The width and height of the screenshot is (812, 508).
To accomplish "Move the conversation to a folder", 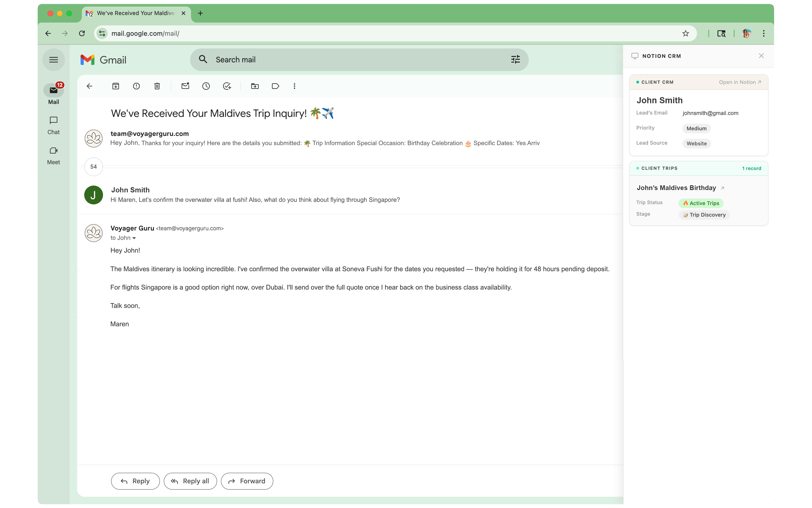I will pyautogui.click(x=255, y=86).
